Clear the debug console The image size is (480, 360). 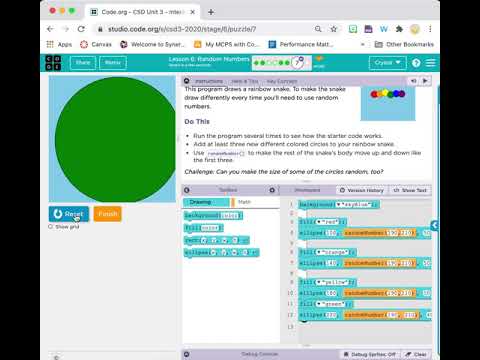[416, 354]
